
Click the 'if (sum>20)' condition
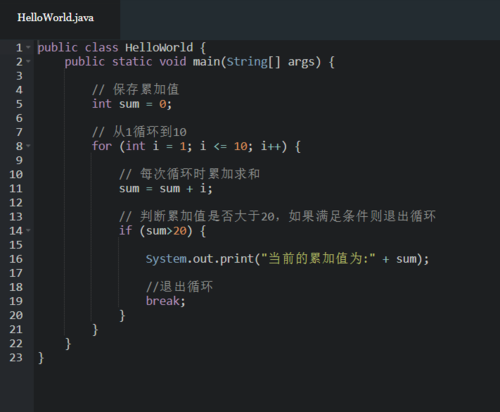coord(156,231)
